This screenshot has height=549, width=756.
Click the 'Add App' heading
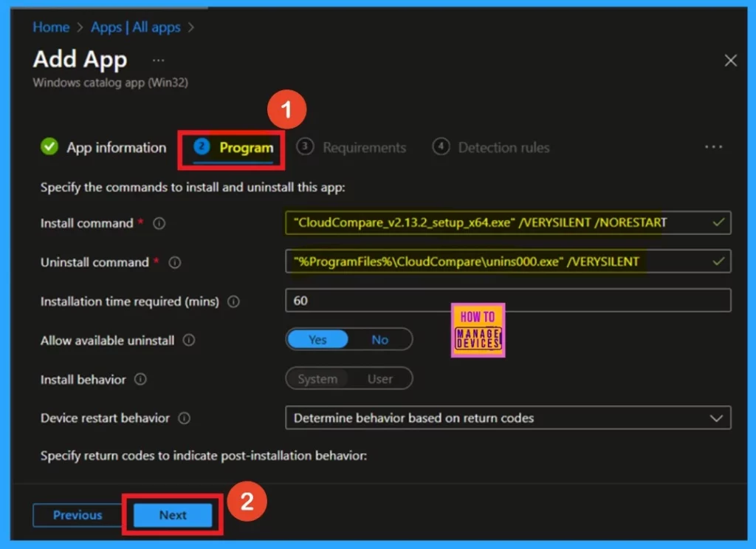(x=80, y=59)
